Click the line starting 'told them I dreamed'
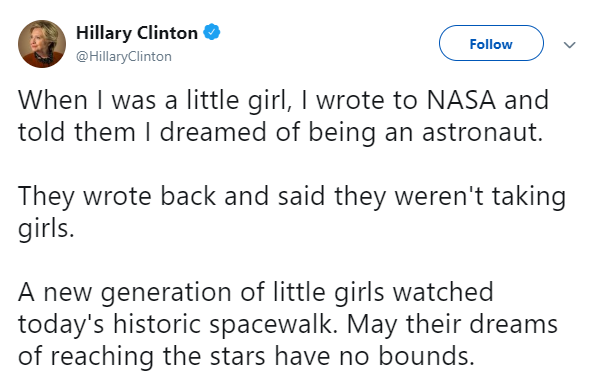This screenshot has height=385, width=603. pos(281,133)
